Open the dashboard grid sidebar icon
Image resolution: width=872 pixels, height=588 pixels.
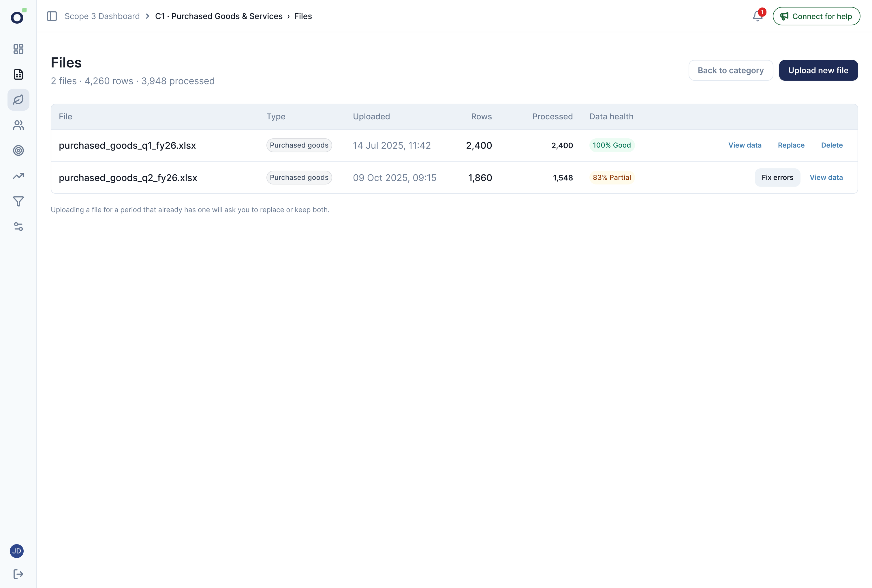pyautogui.click(x=18, y=49)
